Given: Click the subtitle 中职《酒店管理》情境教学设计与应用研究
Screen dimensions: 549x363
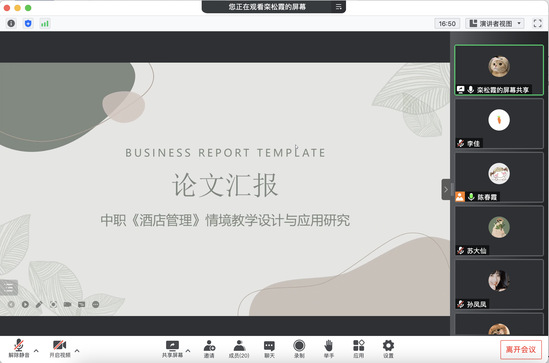Looking at the screenshot, I should (x=225, y=220).
